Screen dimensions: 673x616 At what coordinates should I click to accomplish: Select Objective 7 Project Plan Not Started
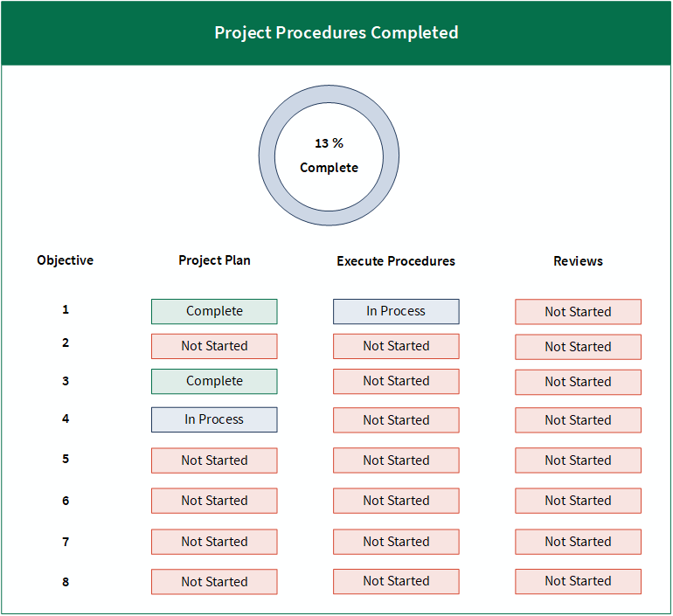click(x=214, y=542)
